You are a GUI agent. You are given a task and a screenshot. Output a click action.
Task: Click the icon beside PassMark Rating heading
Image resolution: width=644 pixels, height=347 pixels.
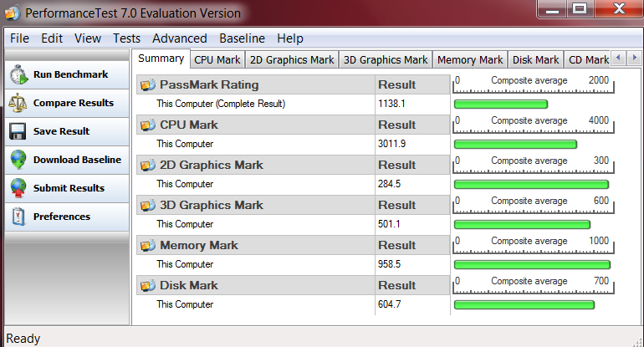click(148, 84)
